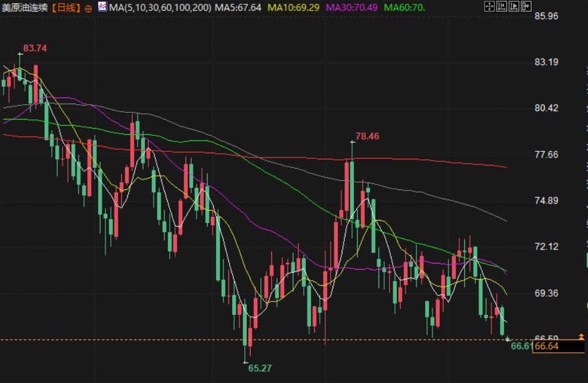Click the 65.27 low price marker
588x383 pixels.
(x=260, y=368)
